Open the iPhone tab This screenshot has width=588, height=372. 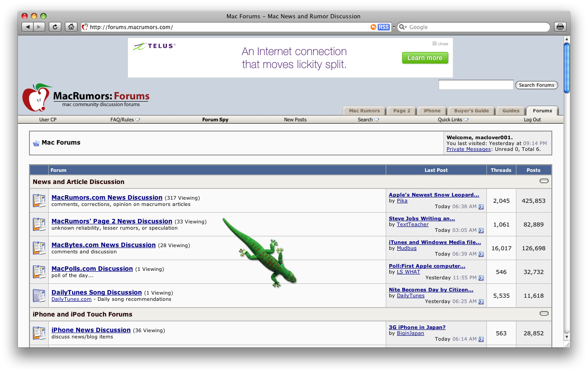coord(432,111)
